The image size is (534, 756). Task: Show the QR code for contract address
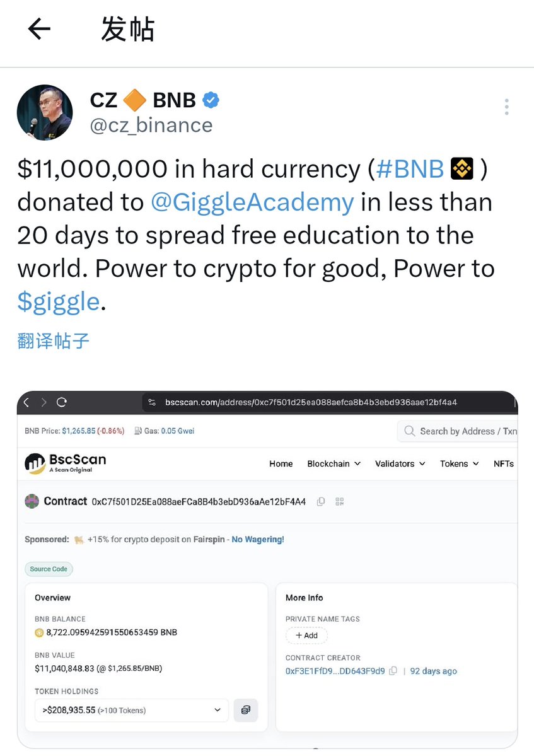click(x=340, y=502)
